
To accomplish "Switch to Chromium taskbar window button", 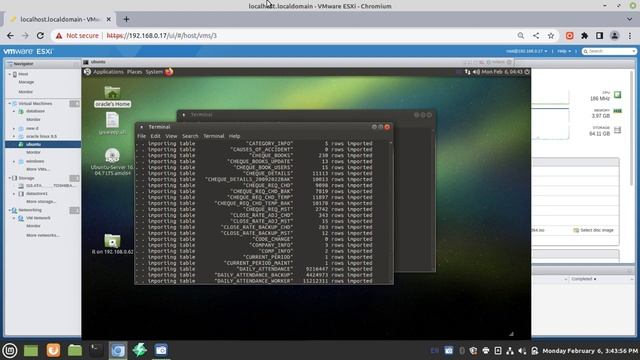I will pos(118,350).
